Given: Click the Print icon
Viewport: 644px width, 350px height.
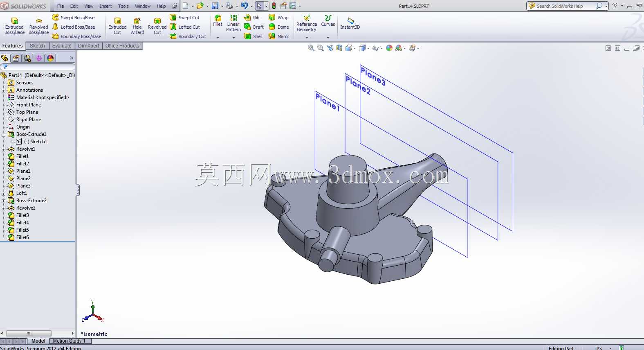Looking at the screenshot, I should tap(229, 6).
